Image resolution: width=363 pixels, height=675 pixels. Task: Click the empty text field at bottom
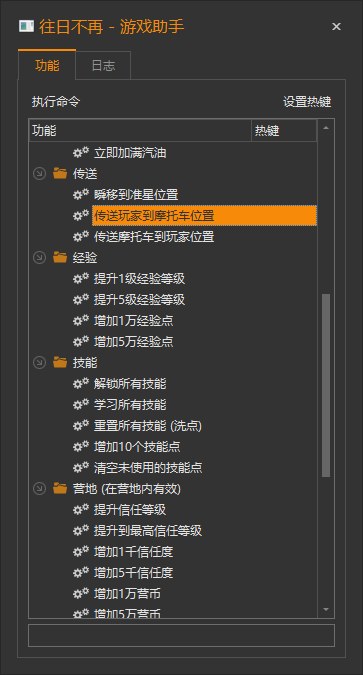[181, 635]
